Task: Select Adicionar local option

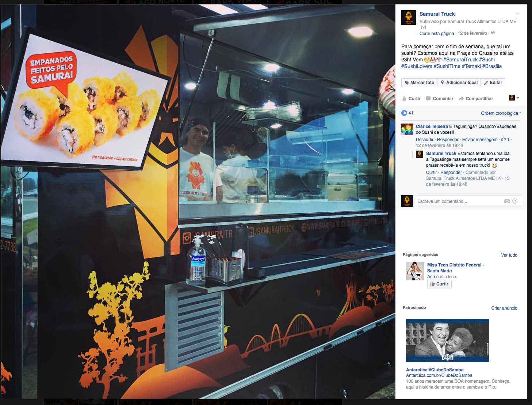Action: pyautogui.click(x=459, y=83)
